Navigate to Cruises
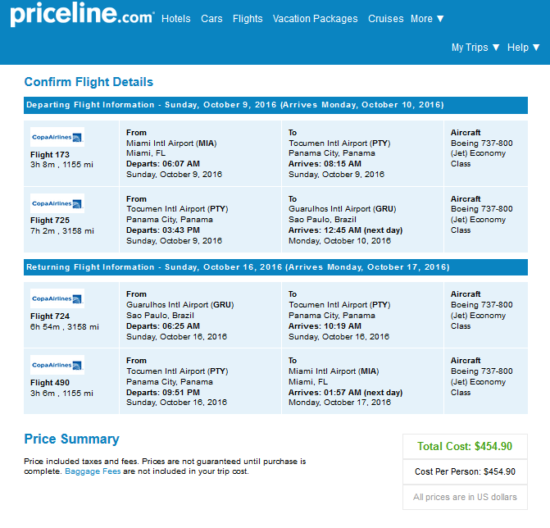 tap(386, 19)
